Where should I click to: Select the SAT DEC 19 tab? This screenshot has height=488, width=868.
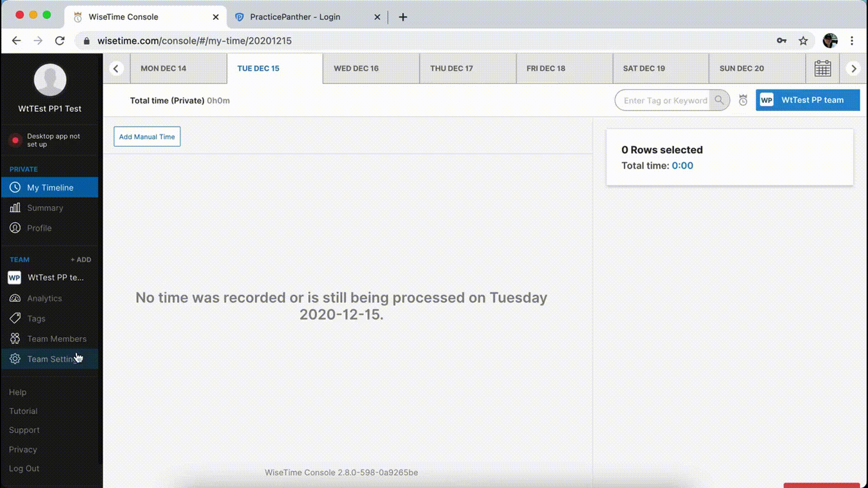(660, 69)
